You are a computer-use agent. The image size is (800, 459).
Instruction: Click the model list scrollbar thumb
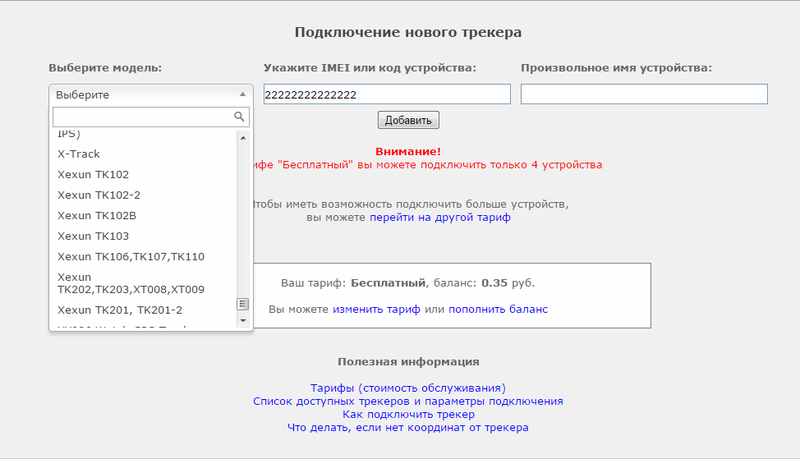(241, 304)
